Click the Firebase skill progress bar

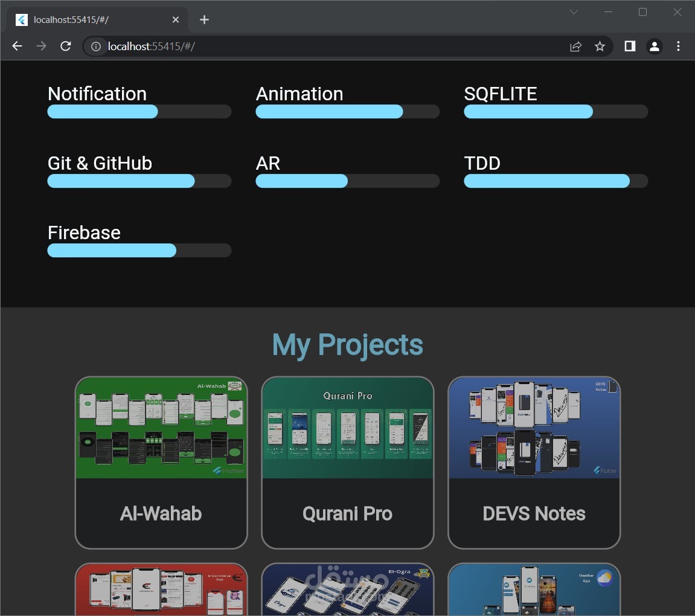pyautogui.click(x=139, y=251)
